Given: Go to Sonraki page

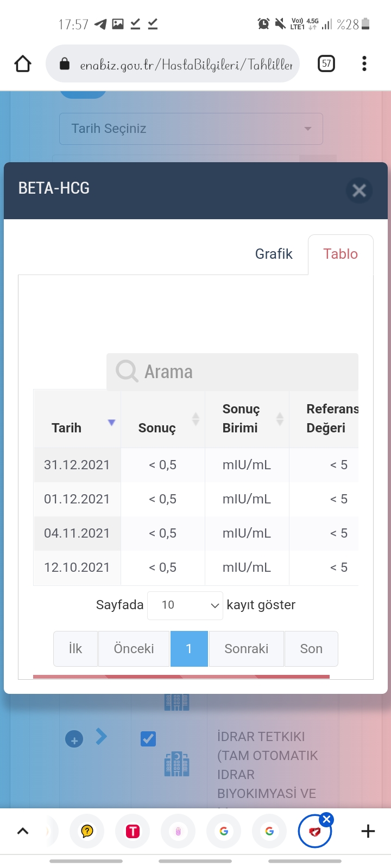Looking at the screenshot, I should (x=247, y=649).
